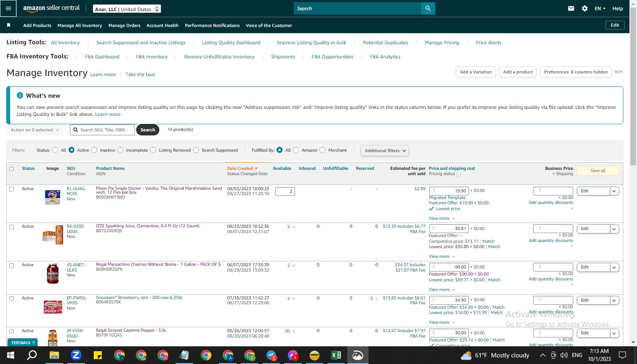Image resolution: width=637 pixels, height=364 pixels.
Task: Click the Add a product button
Action: tap(518, 72)
